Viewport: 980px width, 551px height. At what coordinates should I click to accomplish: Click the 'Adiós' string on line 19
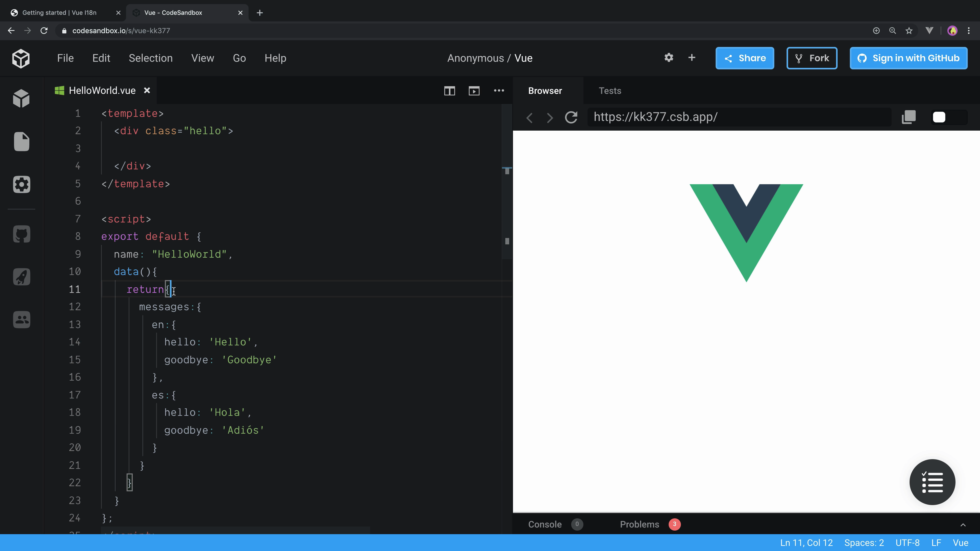pos(243,430)
